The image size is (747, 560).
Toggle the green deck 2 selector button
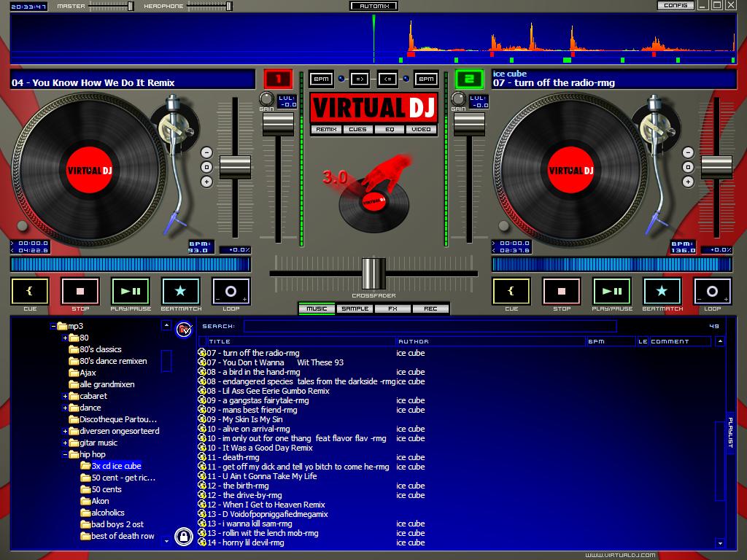pyautogui.click(x=469, y=79)
